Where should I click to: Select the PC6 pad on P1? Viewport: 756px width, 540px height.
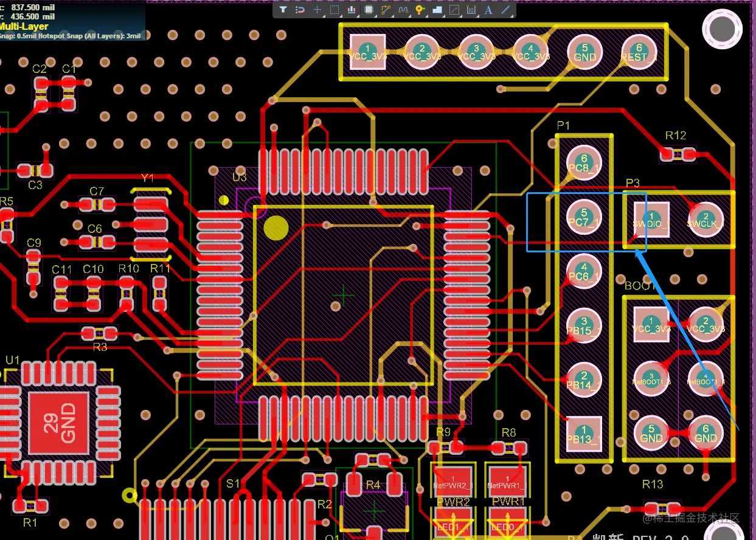pos(584,271)
